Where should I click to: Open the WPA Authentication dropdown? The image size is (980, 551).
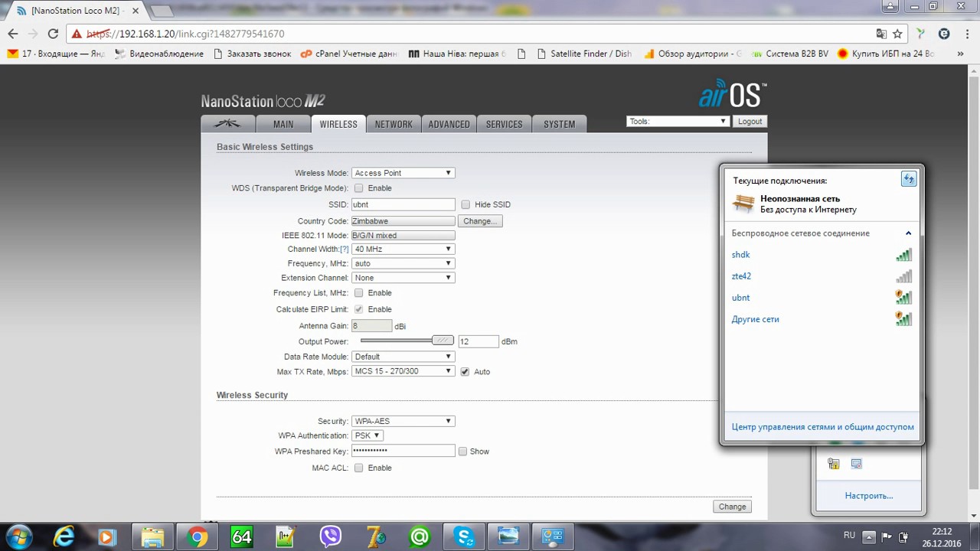click(x=367, y=435)
